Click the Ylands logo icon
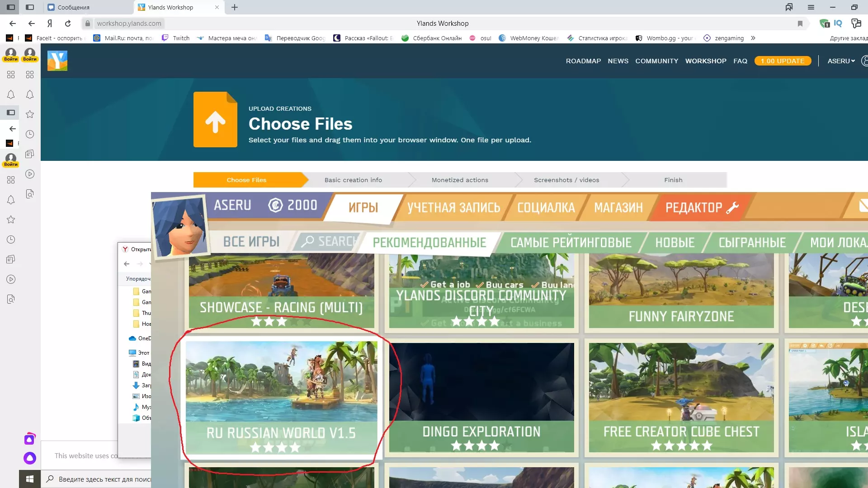The width and height of the screenshot is (868, 488). (x=57, y=61)
